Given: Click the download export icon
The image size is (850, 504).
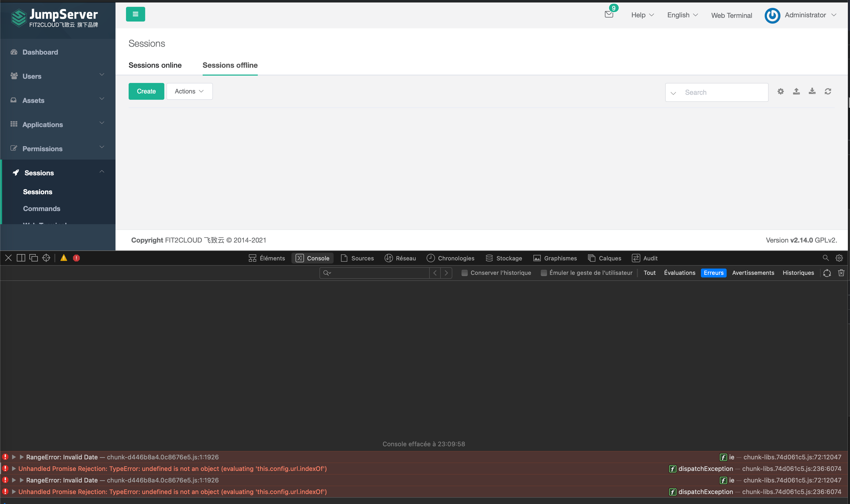Looking at the screenshot, I should pos(812,91).
